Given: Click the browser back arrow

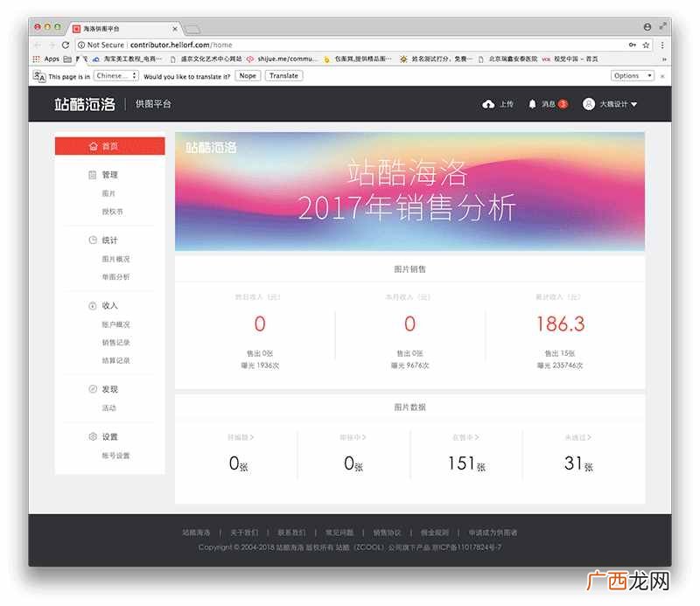Looking at the screenshot, I should [38, 45].
